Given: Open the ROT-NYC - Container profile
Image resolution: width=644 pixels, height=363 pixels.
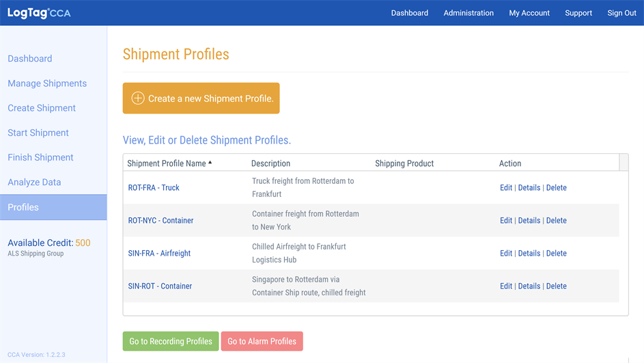Looking at the screenshot, I should click(160, 220).
